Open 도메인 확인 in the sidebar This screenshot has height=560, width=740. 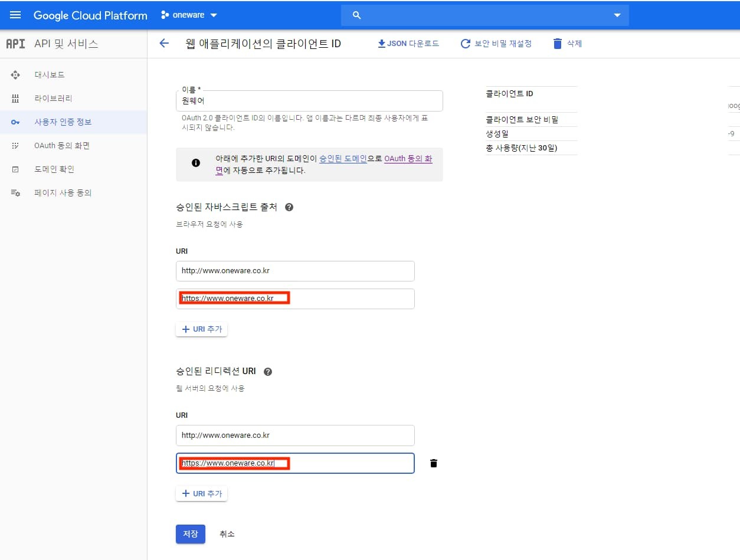[x=73, y=169]
